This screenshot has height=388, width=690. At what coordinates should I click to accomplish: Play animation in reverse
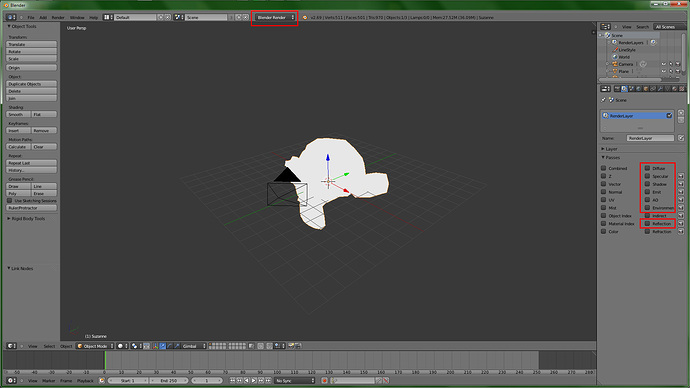(246, 381)
